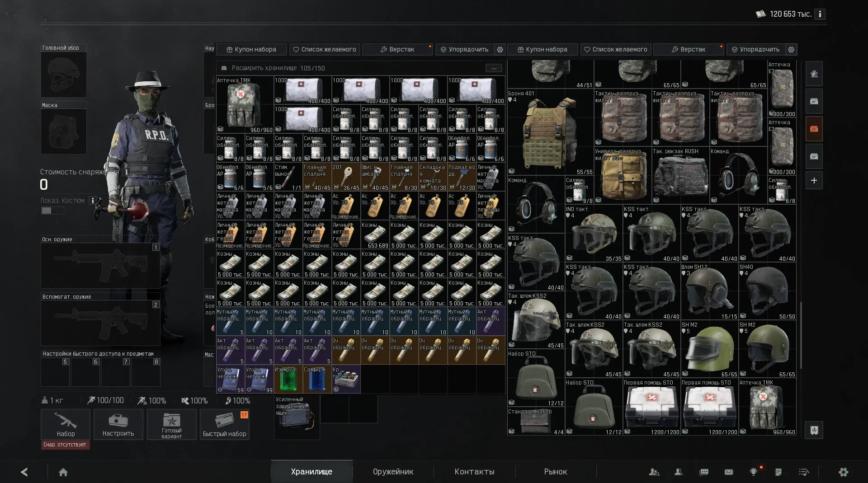This screenshot has width=868, height=483.
Task: Open the home icon in the bottom bar
Action: tap(63, 472)
